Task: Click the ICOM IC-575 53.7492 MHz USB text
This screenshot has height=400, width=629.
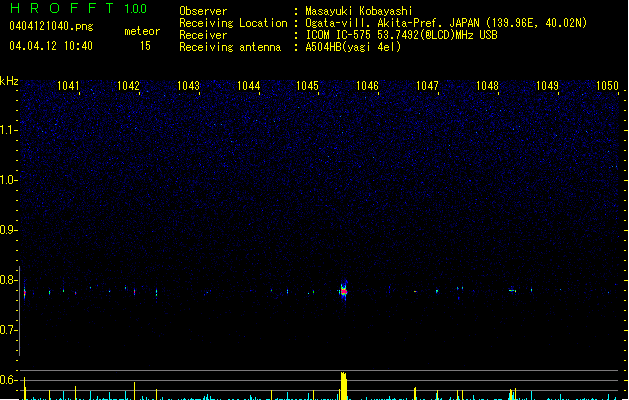Action: tap(401, 35)
